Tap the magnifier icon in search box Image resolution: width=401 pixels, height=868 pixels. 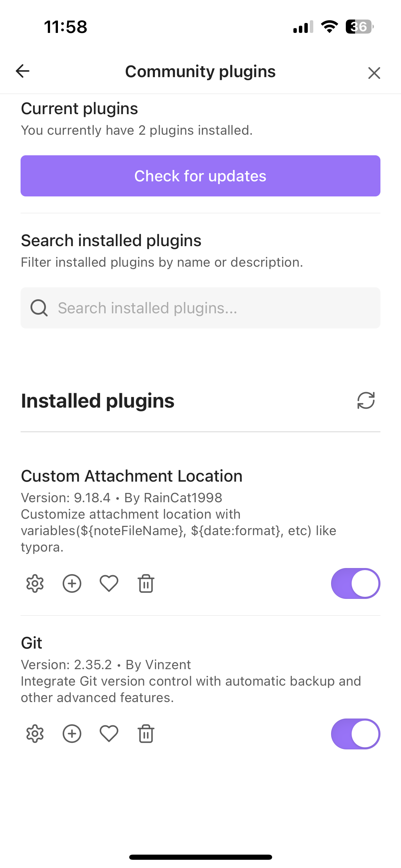pyautogui.click(x=39, y=308)
